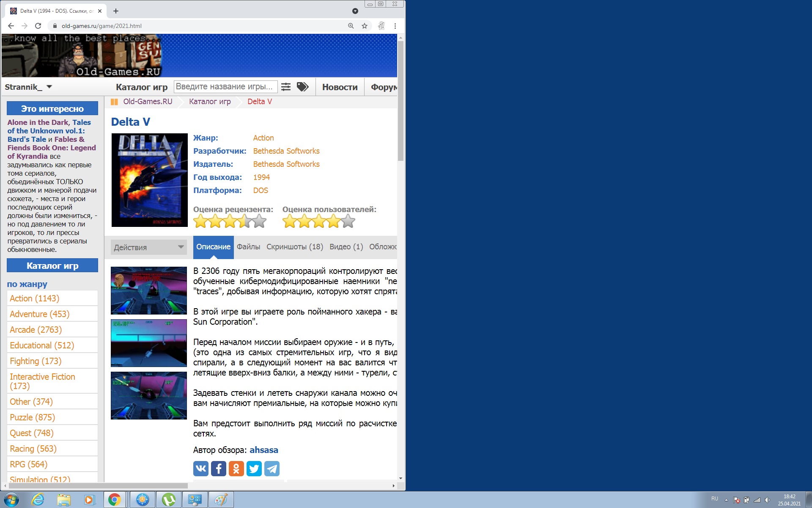Open the Adventure (453) genre link
Screen dimensions: 812x508
pos(39,314)
